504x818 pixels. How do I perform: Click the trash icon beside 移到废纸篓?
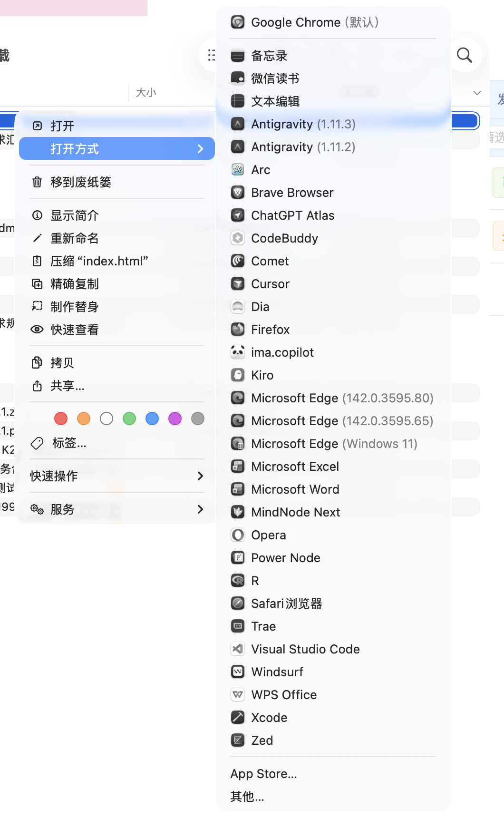coord(37,182)
